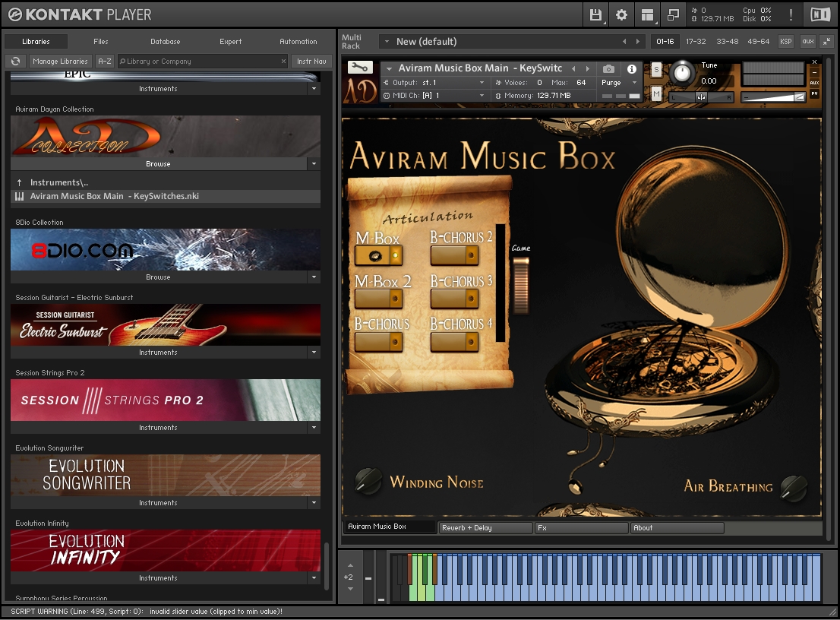840x620 pixels.
Task: Open the Purge dropdown menu
Action: (619, 83)
